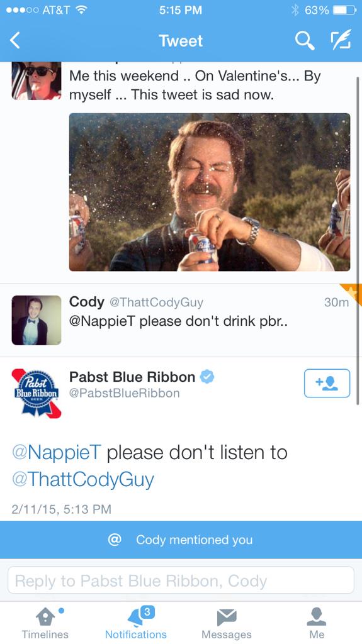The height and width of the screenshot is (644, 362).
Task: Open the Me profile tab
Action: (316, 623)
